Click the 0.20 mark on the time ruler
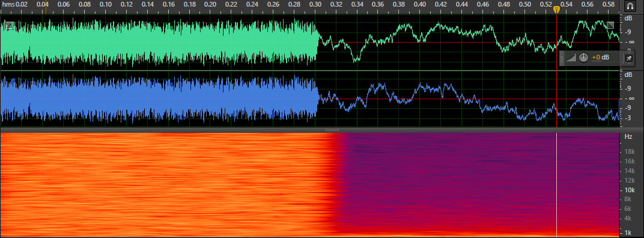Image resolution: width=644 pixels, height=238 pixels. pos(210,4)
